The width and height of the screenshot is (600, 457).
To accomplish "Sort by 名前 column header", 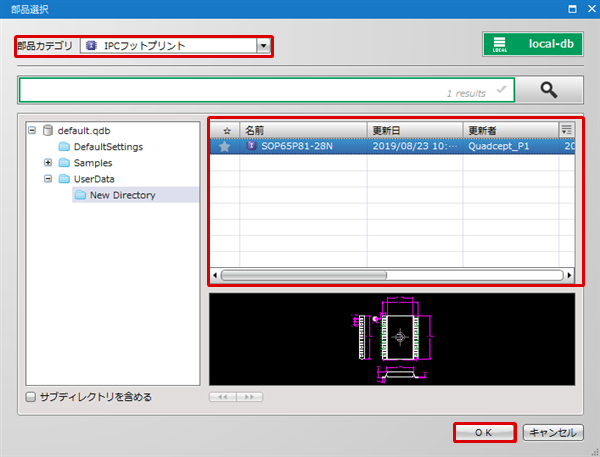I will pos(303,131).
